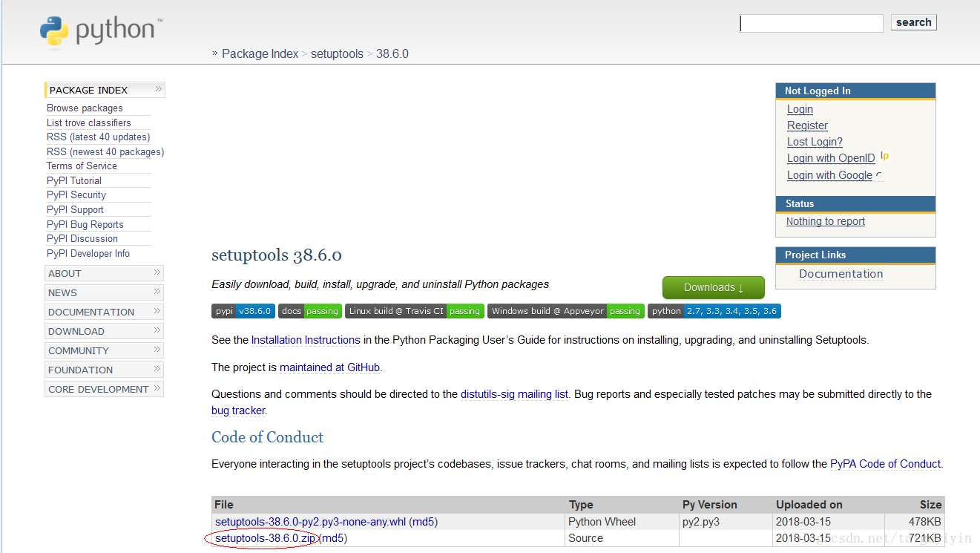This screenshot has height=553, width=980.
Task: Open PyPI Bug Reports link
Action: [x=85, y=224]
